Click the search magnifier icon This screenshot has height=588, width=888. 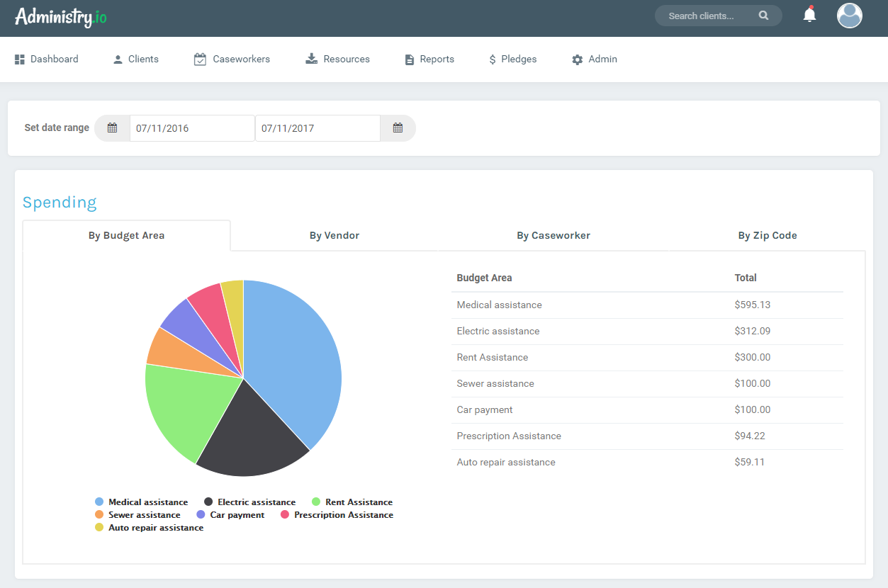tap(763, 16)
